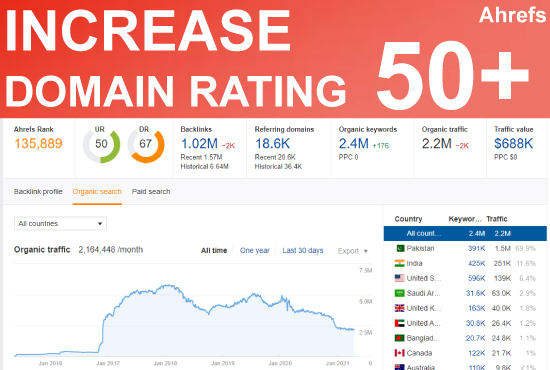Click the Traffic column header

(x=497, y=219)
